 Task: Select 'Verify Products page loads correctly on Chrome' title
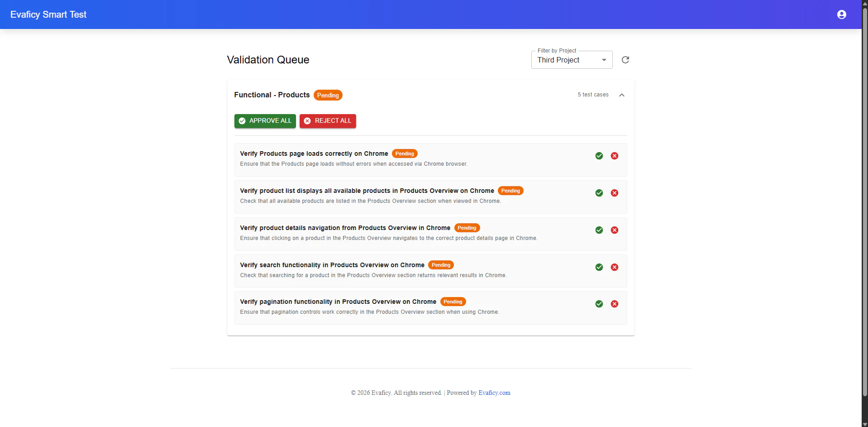point(314,154)
